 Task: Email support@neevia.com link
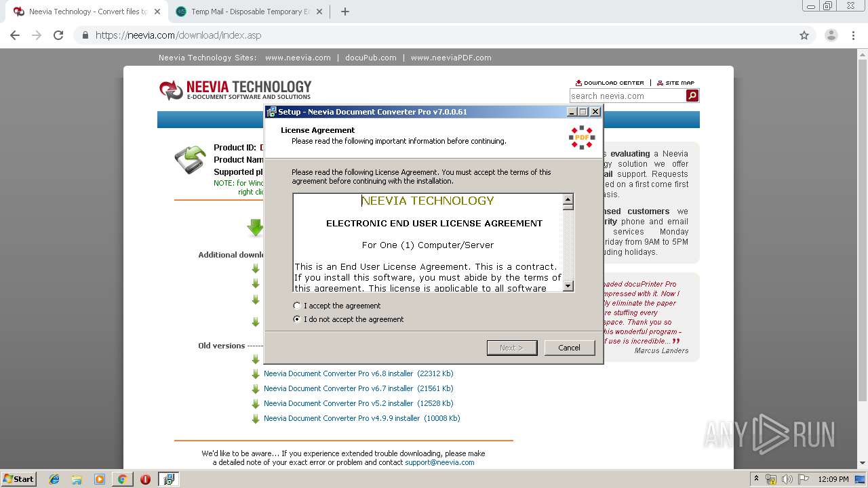[x=439, y=462]
